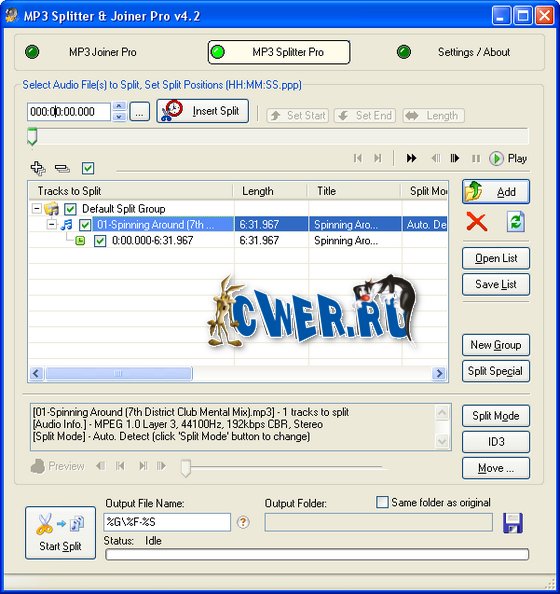This screenshot has width=560, height=594.
Task: Uncheck the 0:00.000-6:31.967 segment checkbox
Action: point(100,241)
